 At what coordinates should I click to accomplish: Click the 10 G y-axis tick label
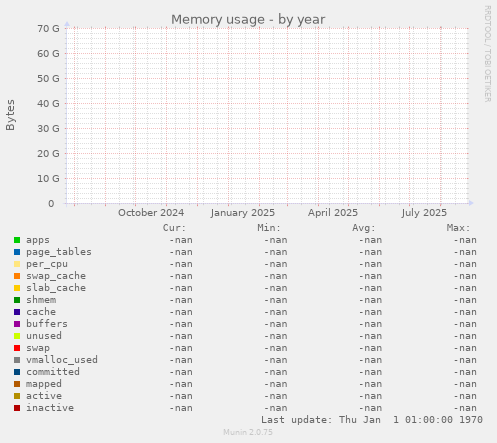[x=48, y=179]
